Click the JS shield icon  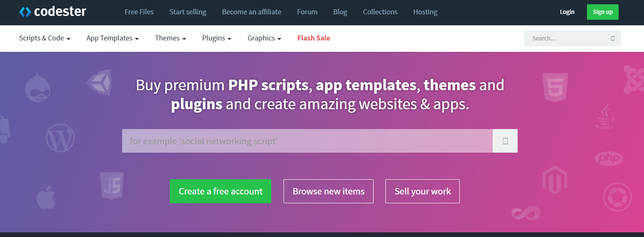112,186
